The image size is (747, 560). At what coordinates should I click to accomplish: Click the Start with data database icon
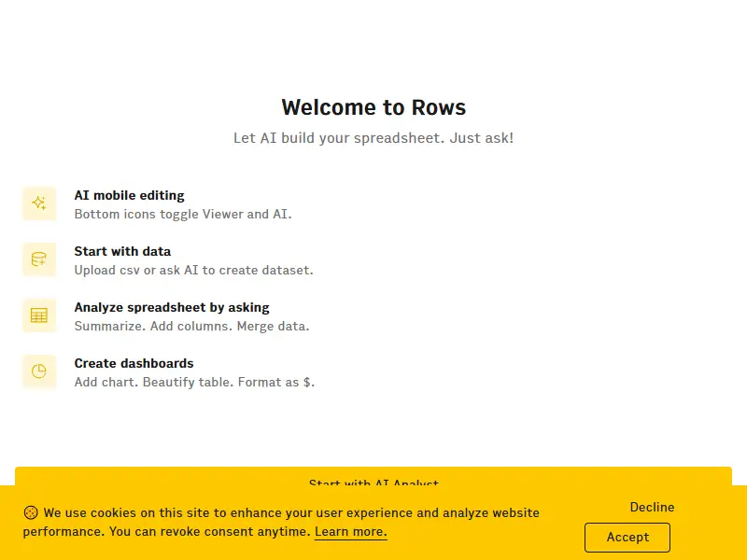39,259
